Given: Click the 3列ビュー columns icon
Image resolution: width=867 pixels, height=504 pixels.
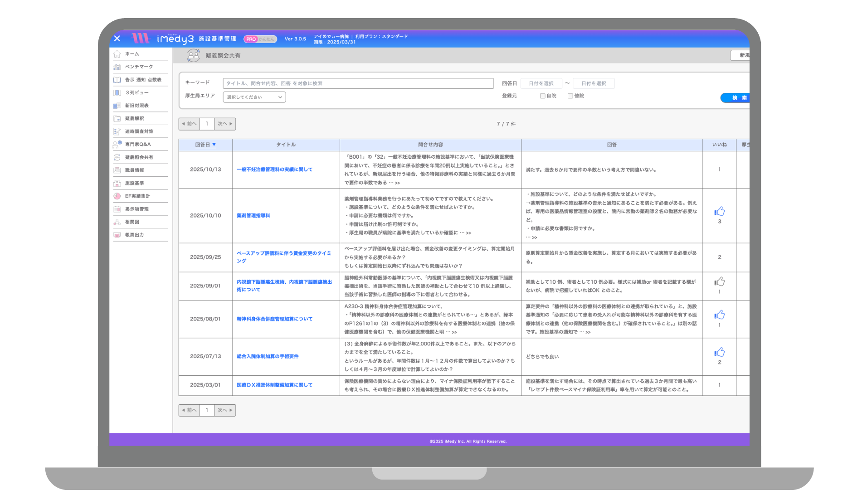Looking at the screenshot, I should click(x=117, y=92).
